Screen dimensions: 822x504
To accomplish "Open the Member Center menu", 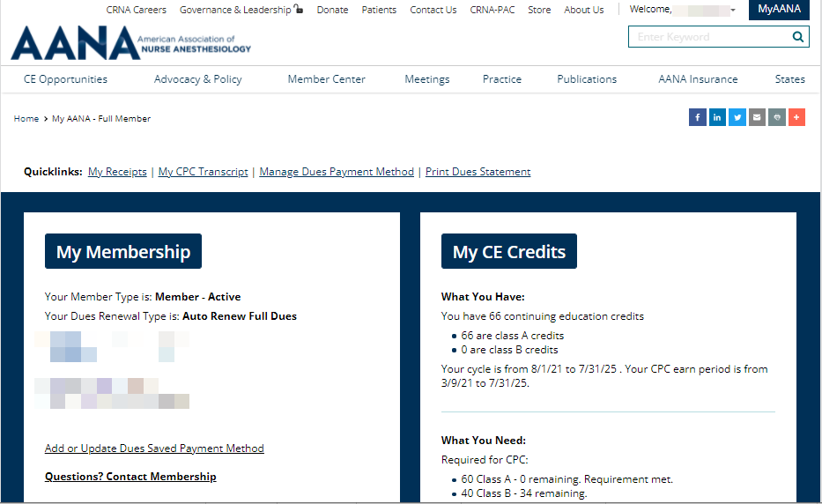I will tap(326, 79).
